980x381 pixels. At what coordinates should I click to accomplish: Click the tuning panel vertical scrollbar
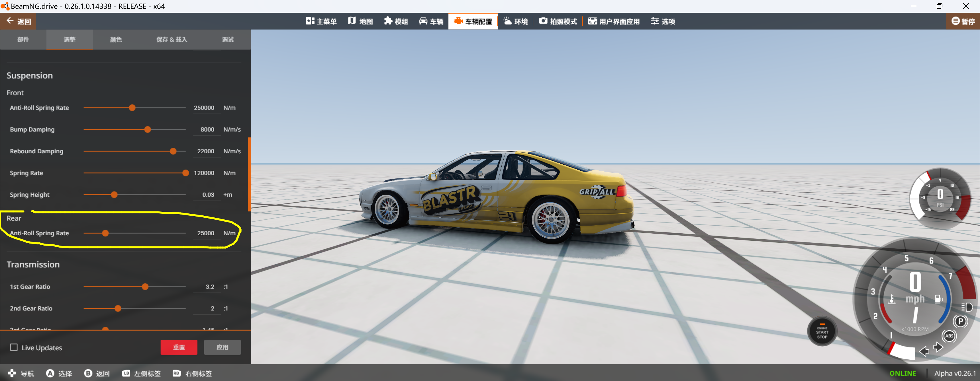tap(249, 175)
